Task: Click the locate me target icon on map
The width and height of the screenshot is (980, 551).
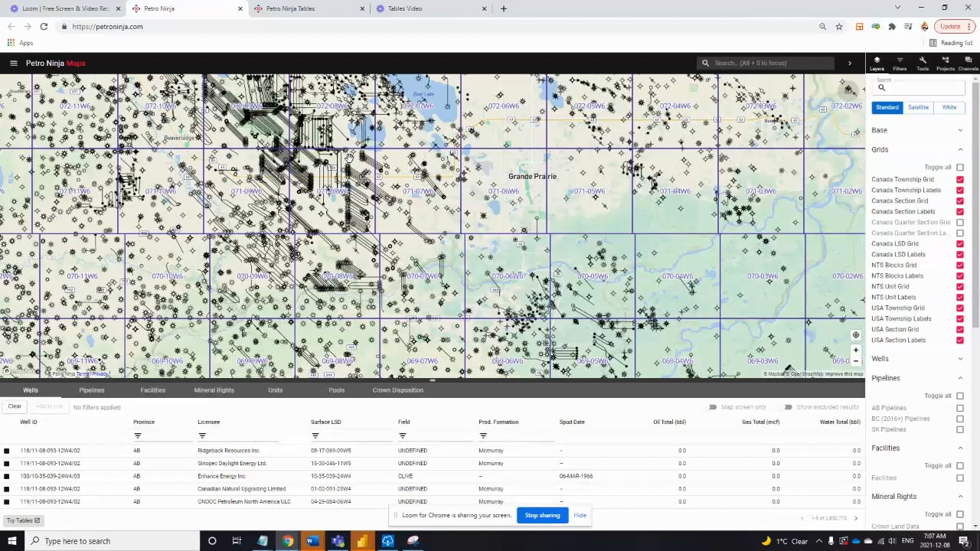Action: (856, 335)
